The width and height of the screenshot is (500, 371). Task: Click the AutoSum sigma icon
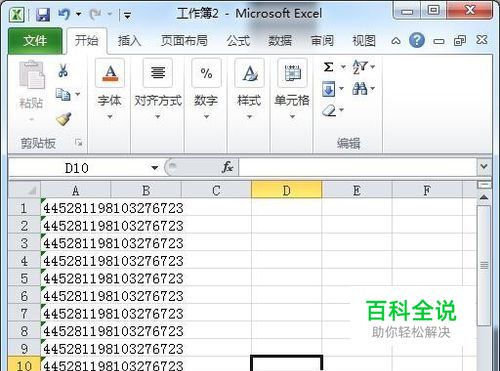click(x=329, y=67)
